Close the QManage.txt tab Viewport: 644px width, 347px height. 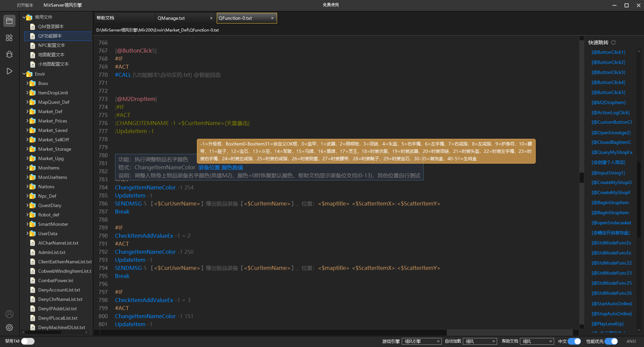pyautogui.click(x=211, y=18)
